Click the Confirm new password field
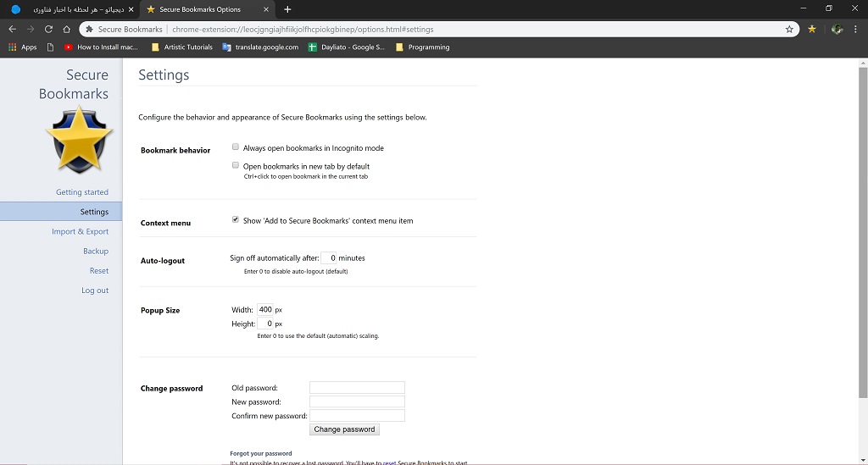This screenshot has height=465, width=868. [357, 415]
